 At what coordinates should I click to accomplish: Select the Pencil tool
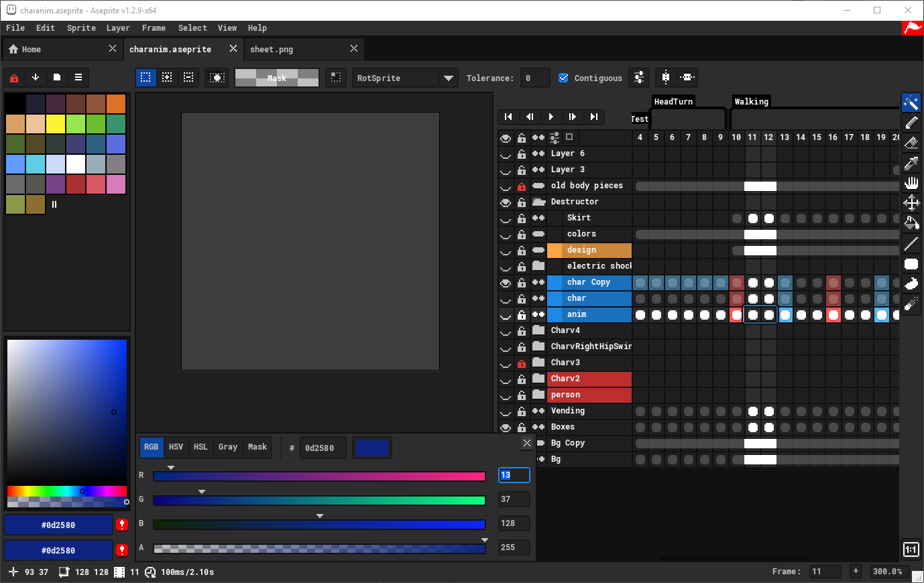click(911, 123)
